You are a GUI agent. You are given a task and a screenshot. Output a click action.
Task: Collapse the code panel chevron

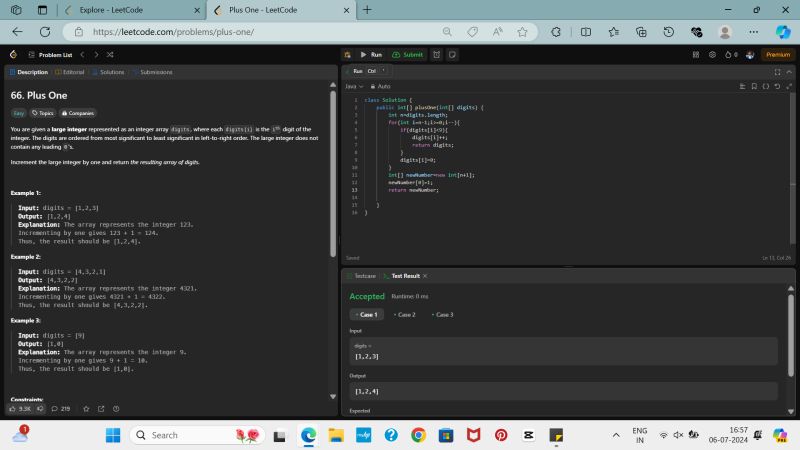tap(789, 72)
